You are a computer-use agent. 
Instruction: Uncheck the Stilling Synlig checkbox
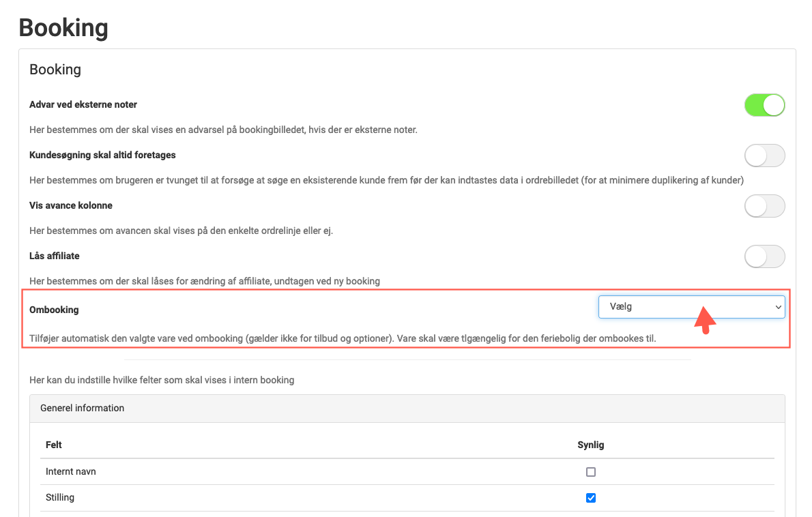tap(591, 498)
